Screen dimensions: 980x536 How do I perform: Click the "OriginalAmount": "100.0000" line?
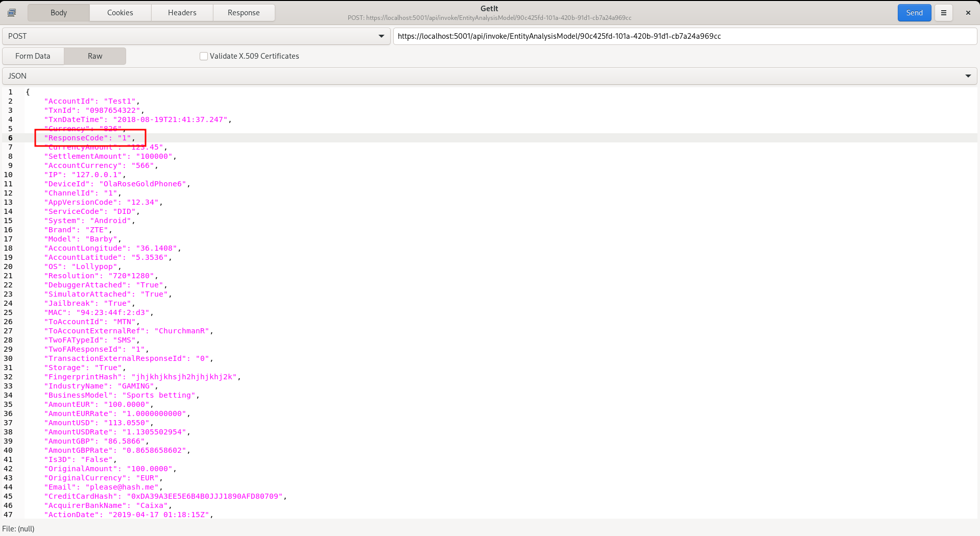click(x=110, y=469)
